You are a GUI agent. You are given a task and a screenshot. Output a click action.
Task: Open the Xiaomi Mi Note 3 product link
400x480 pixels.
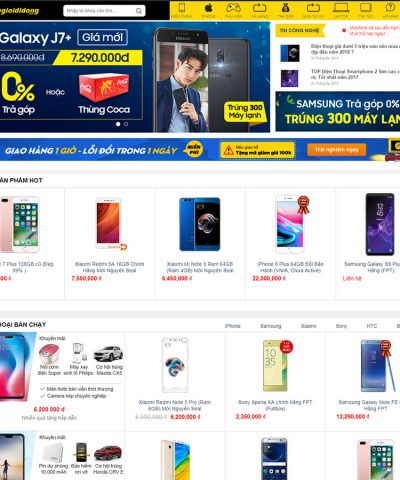pyautogui.click(x=200, y=267)
